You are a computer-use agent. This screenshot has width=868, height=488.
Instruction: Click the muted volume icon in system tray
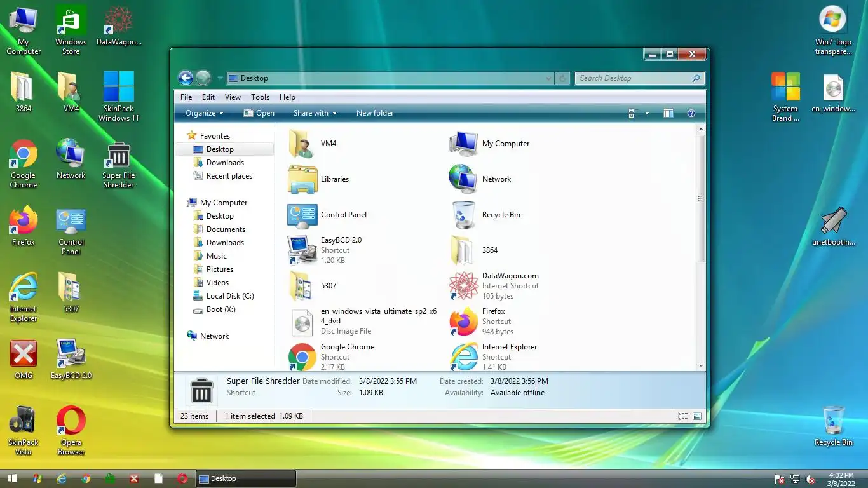pos(810,479)
